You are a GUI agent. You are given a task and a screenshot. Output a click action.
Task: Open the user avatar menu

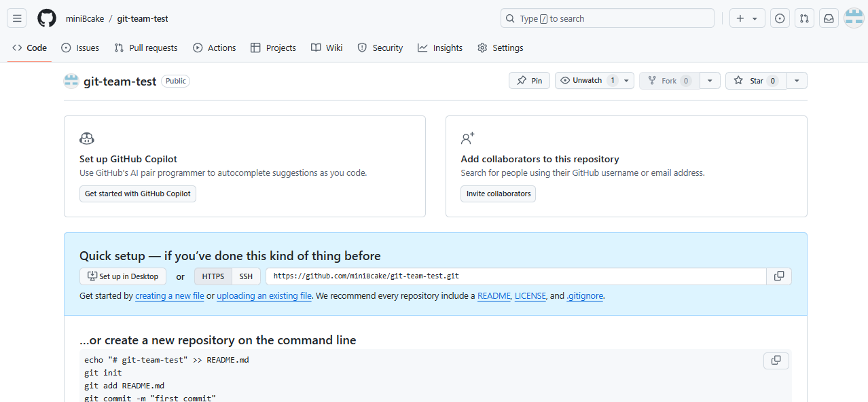click(x=854, y=18)
